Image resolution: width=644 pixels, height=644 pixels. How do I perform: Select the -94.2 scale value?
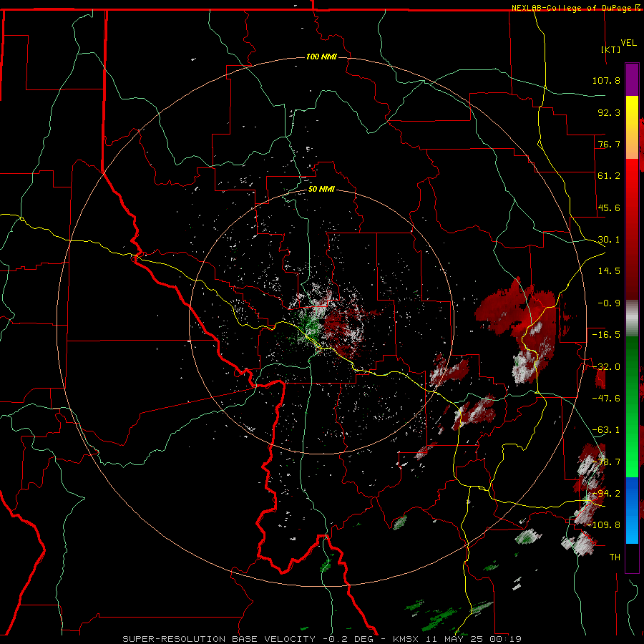pyautogui.click(x=606, y=494)
